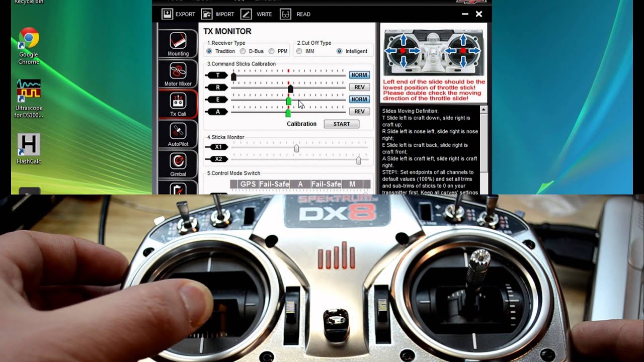Click '5.Control Mode Switch' group title
The height and width of the screenshot is (362, 644).
pyautogui.click(x=233, y=173)
